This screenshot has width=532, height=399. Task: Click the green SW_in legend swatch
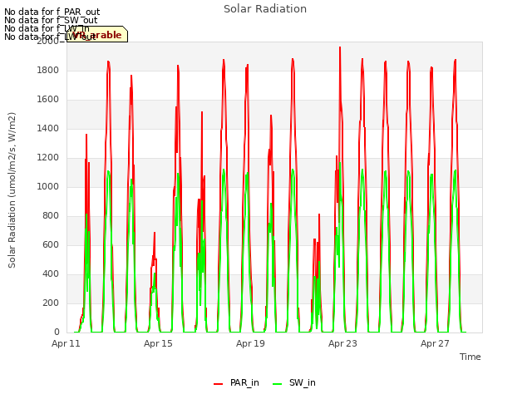point(277,384)
